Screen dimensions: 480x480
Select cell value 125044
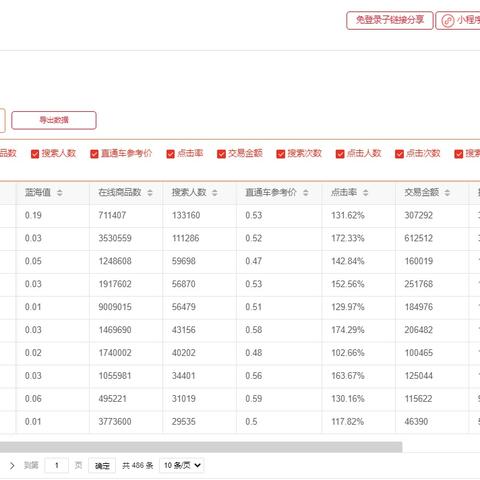click(x=419, y=376)
